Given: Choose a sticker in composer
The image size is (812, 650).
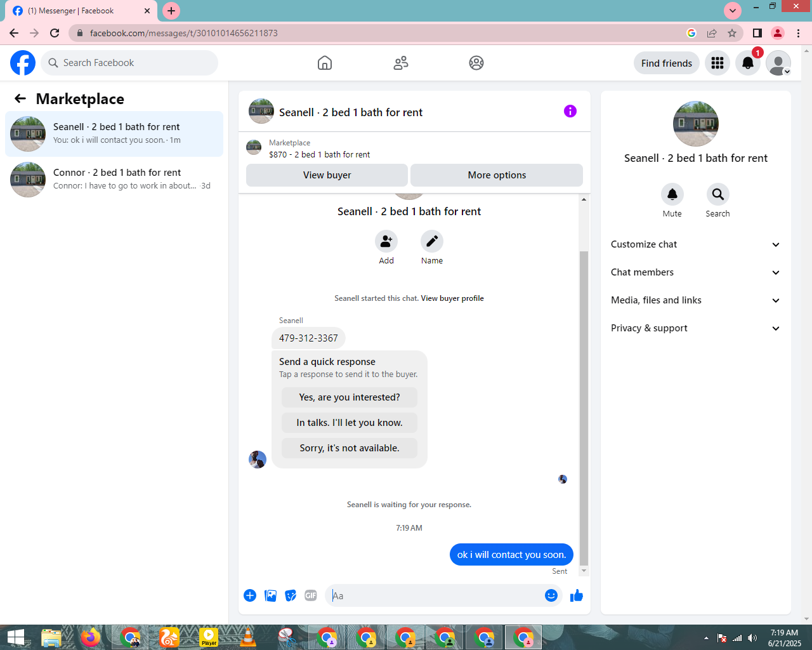Looking at the screenshot, I should pyautogui.click(x=291, y=595).
